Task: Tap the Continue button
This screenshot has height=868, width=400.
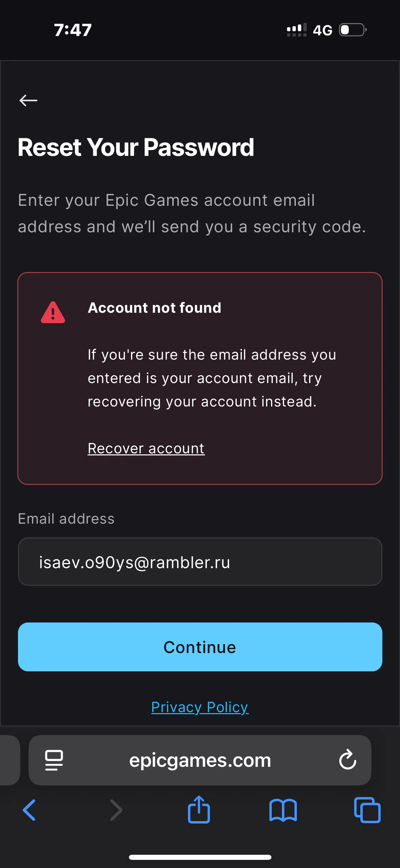Action: 200,647
